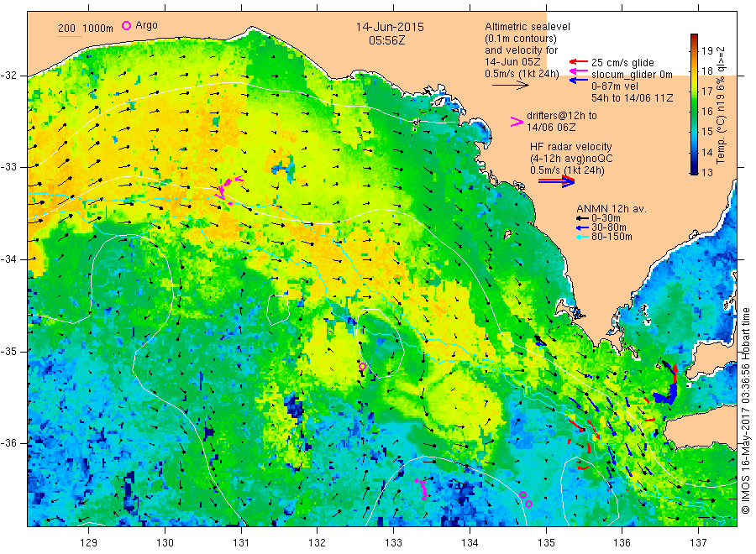Click the magenta slocum_glider legend arrow
This screenshot has height=554, width=756.
(578, 71)
